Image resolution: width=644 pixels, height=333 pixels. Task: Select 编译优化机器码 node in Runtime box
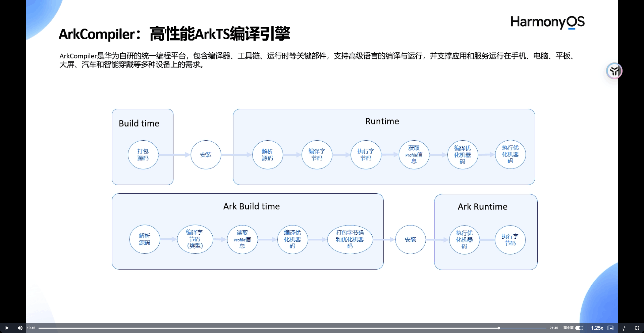463,155
